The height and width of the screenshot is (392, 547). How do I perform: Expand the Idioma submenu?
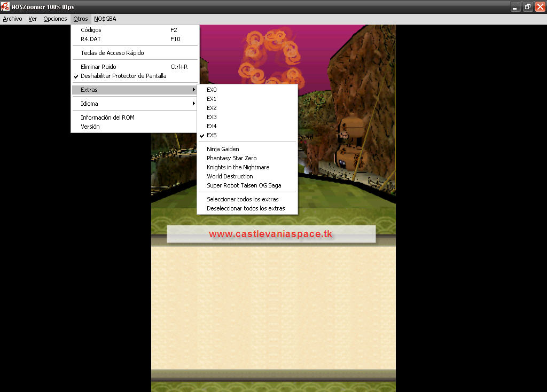(x=135, y=104)
